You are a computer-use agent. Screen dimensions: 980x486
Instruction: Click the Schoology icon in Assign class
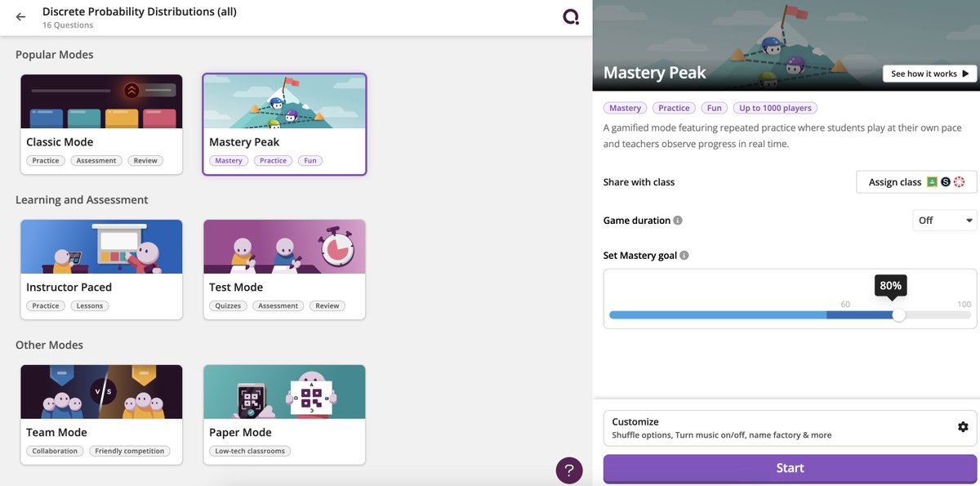[946, 182]
